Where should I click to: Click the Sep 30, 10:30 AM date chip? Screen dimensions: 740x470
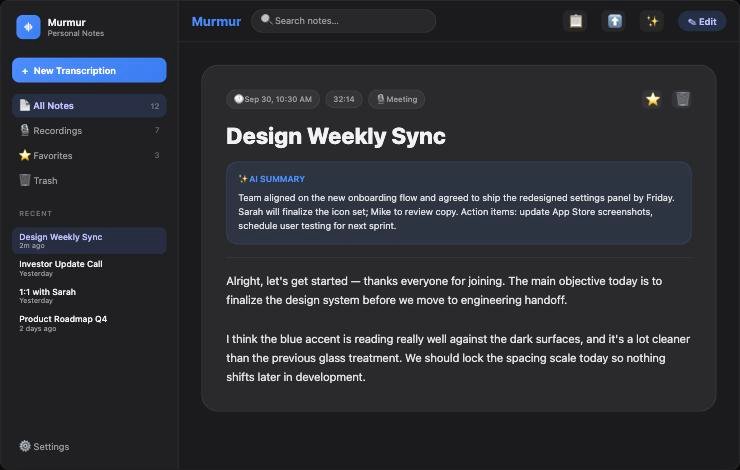tap(273, 99)
